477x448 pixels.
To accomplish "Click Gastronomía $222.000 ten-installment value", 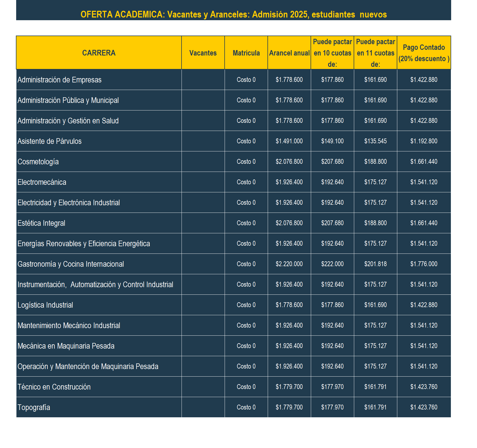I will pyautogui.click(x=332, y=264).
